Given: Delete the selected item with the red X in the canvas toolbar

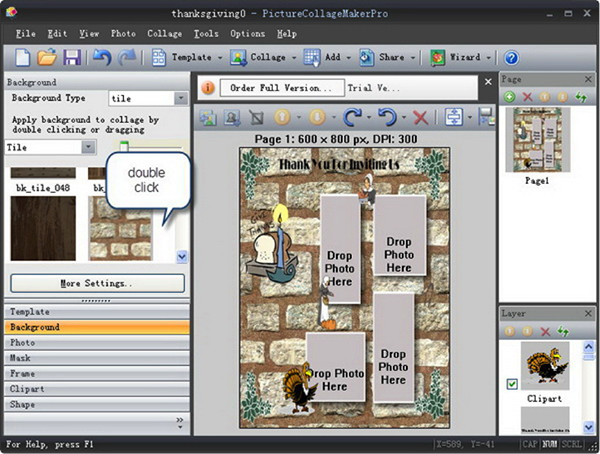Looking at the screenshot, I should click(x=421, y=117).
